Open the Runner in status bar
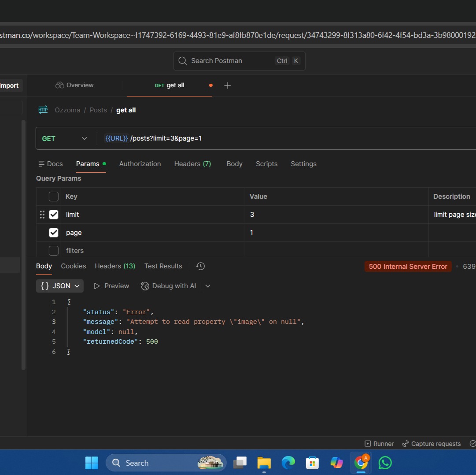 (x=379, y=444)
